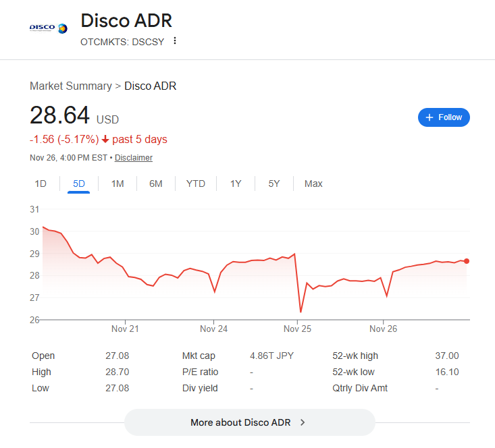Click the Nov 26, 4:00 PM EST timestamp
Image resolution: width=495 pixels, height=448 pixels.
click(68, 158)
